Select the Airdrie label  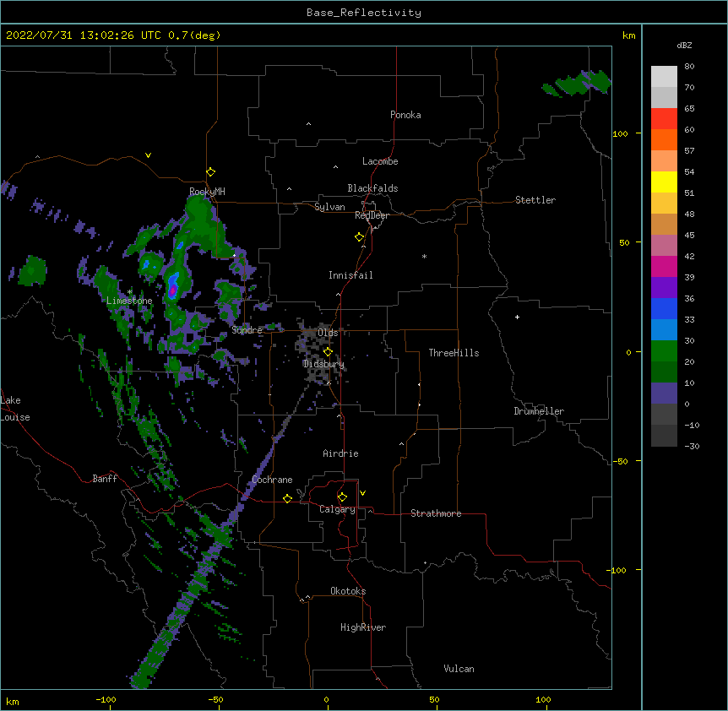click(x=340, y=453)
